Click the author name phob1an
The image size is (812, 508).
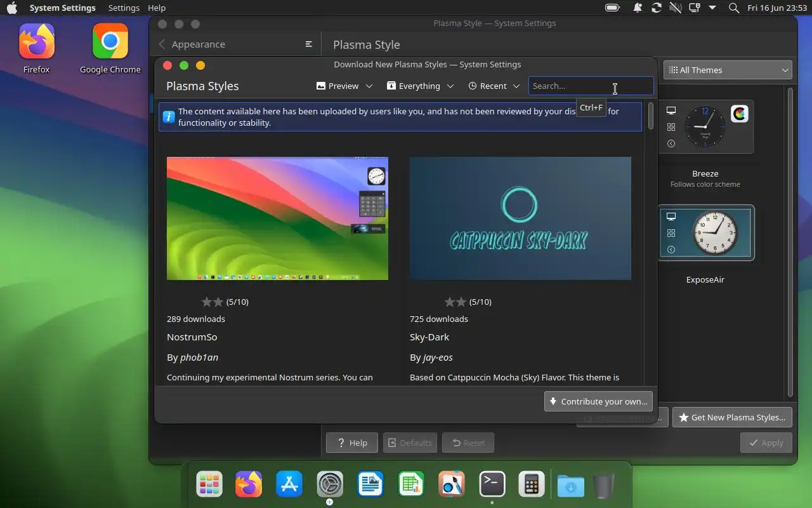199,357
